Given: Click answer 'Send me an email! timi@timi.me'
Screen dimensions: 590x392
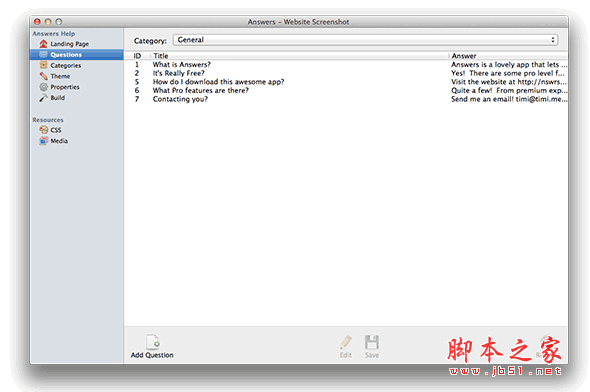Looking at the screenshot, I should [509, 99].
